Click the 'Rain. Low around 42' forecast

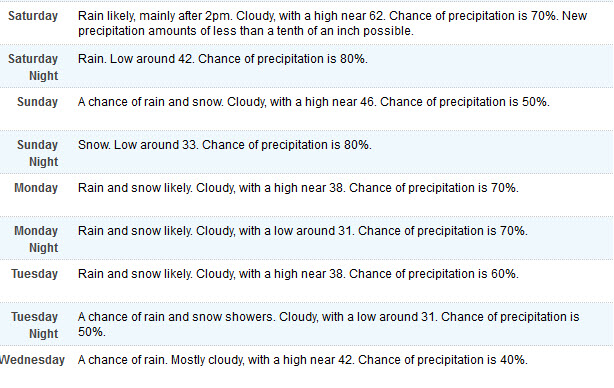coord(222,59)
